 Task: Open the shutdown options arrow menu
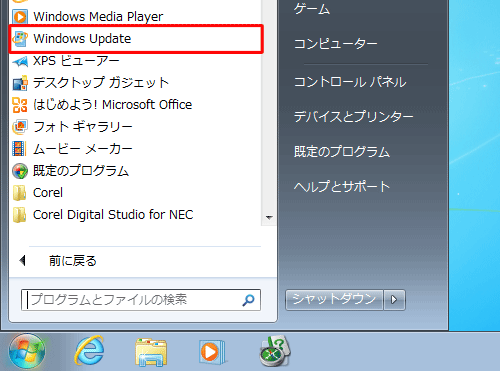tap(394, 300)
